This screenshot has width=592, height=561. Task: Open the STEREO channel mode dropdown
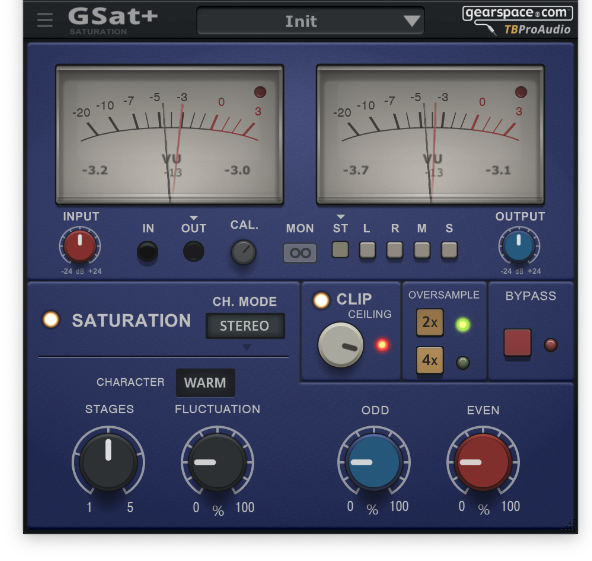click(x=245, y=325)
